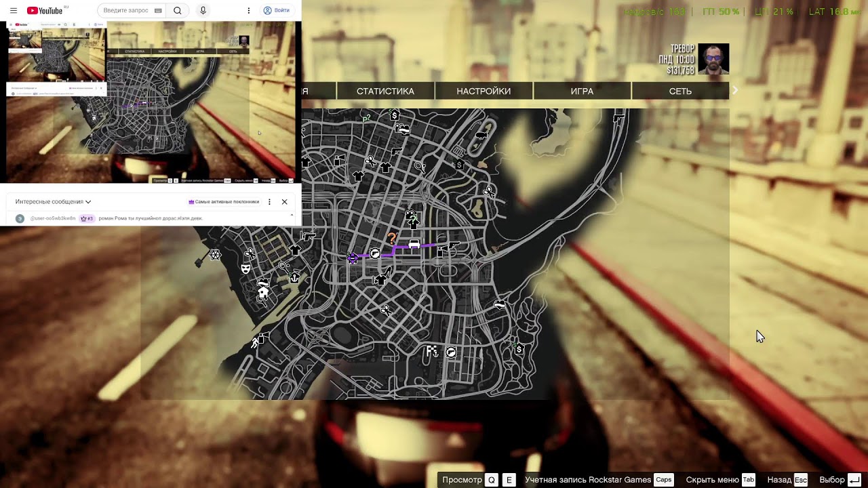Select the blimp icon on the map
868x488 pixels.
point(481,135)
